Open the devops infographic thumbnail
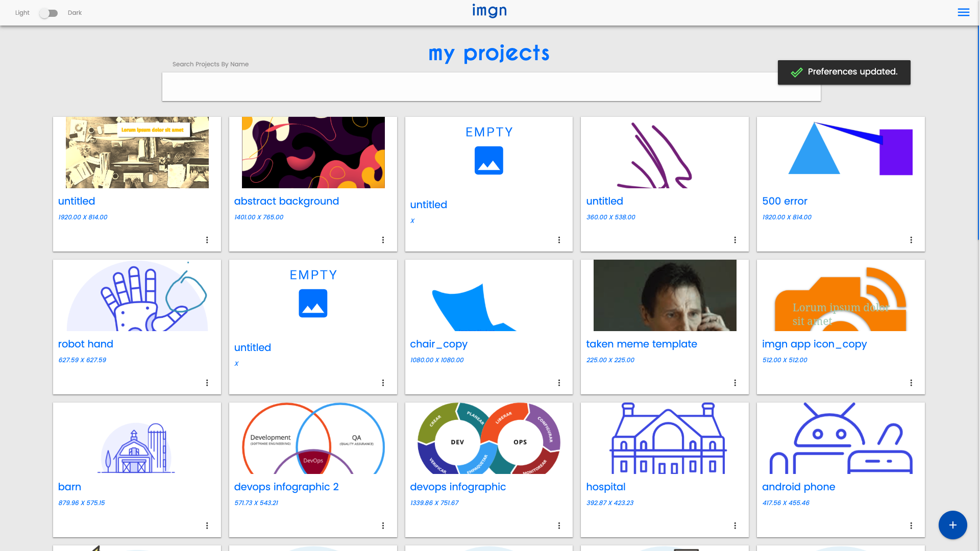The width and height of the screenshot is (980, 551). (488, 438)
